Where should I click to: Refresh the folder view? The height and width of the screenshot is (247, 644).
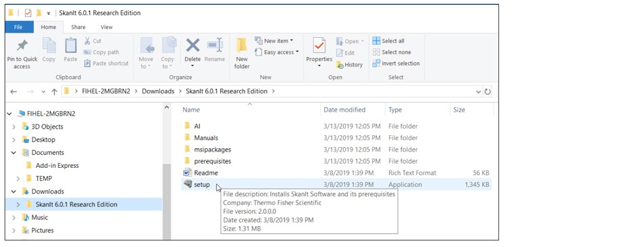[487, 92]
